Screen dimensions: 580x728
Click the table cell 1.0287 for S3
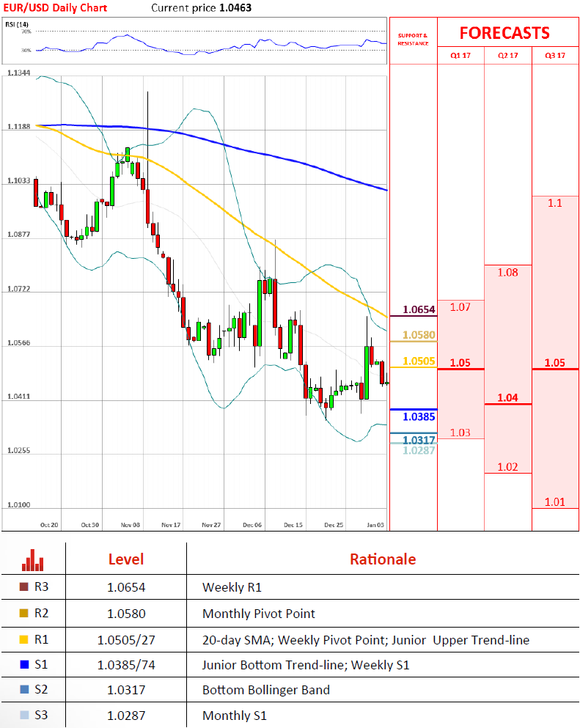coord(126,716)
